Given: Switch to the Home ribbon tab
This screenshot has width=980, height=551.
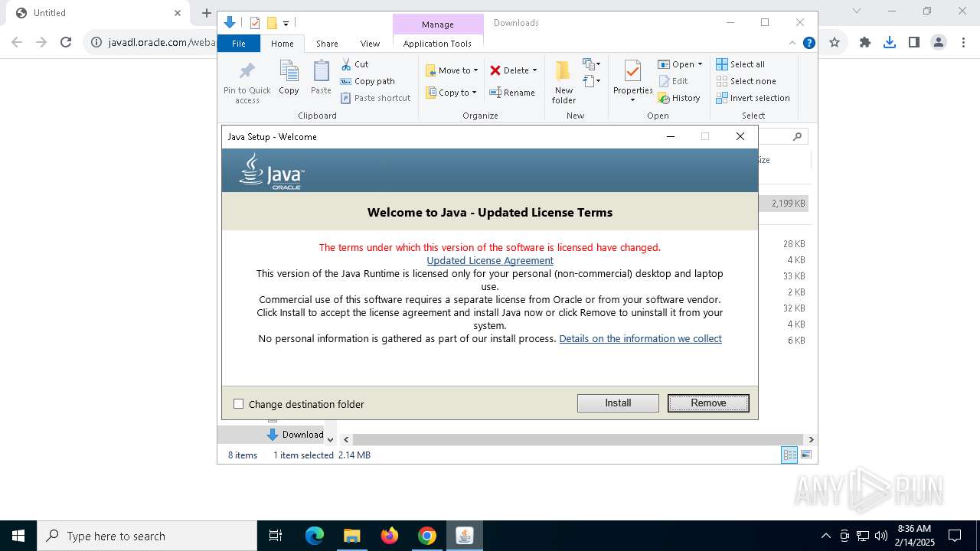Looking at the screenshot, I should click(282, 44).
